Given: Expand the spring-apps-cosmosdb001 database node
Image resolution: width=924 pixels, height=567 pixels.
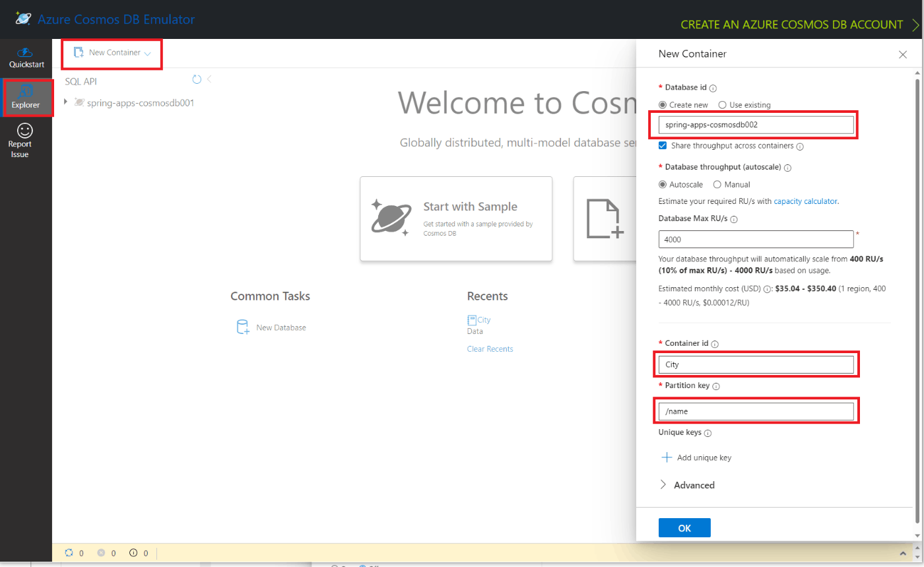Looking at the screenshot, I should coord(65,102).
